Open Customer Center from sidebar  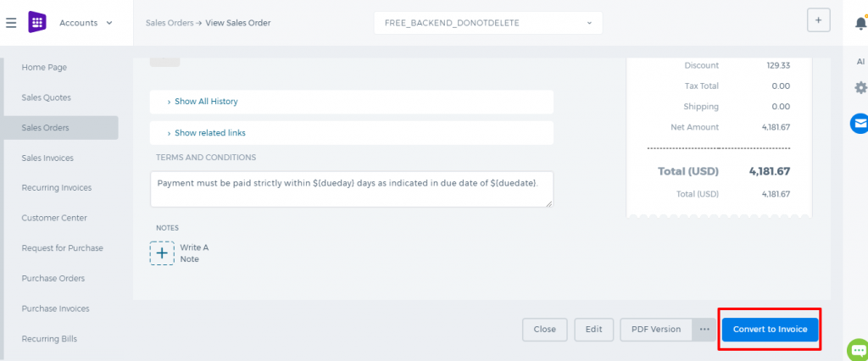coord(54,218)
